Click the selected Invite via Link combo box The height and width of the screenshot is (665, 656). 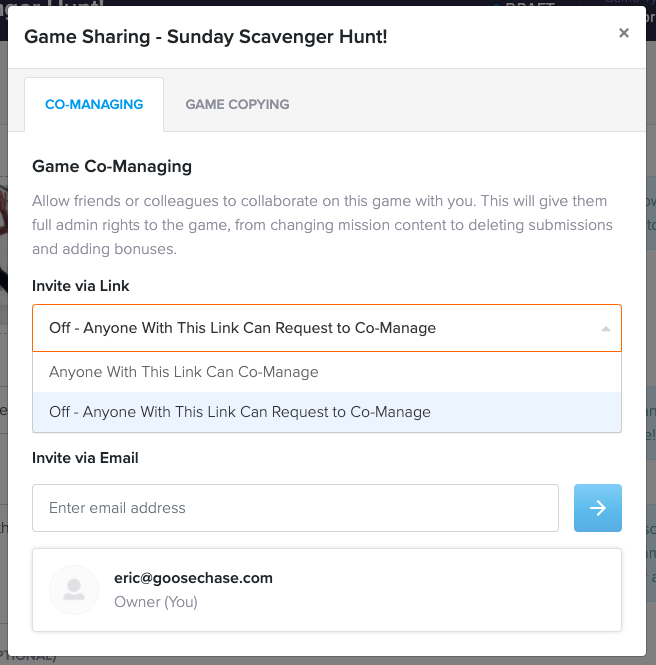tap(327, 328)
